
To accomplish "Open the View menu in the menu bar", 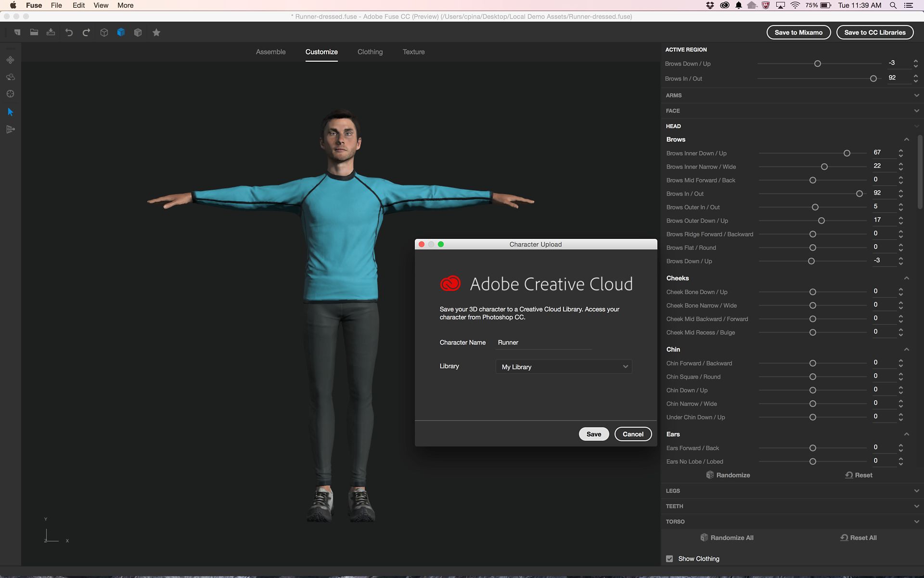I will 100,5.
